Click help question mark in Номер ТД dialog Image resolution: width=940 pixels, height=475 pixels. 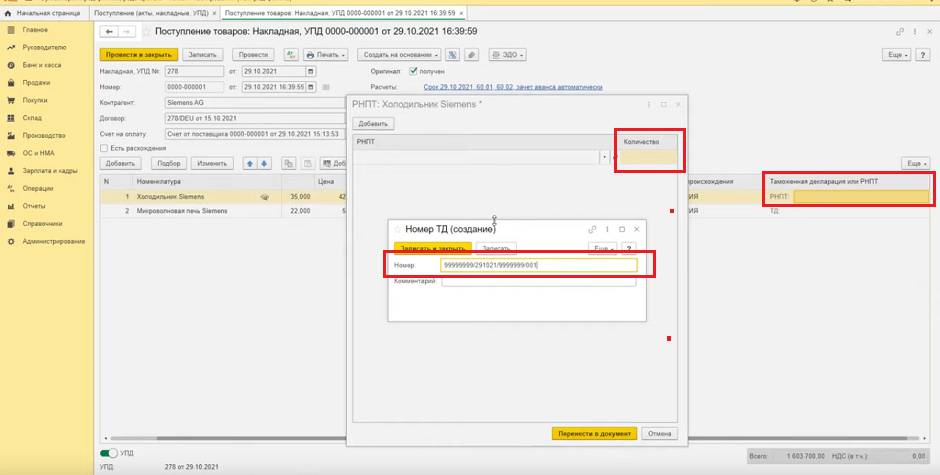pos(629,247)
